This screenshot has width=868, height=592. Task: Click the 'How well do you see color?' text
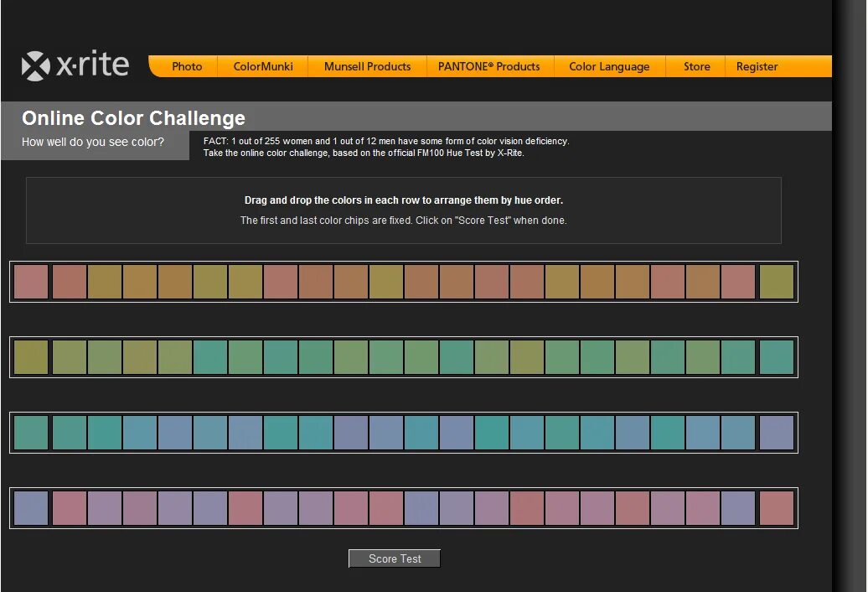tap(93, 142)
